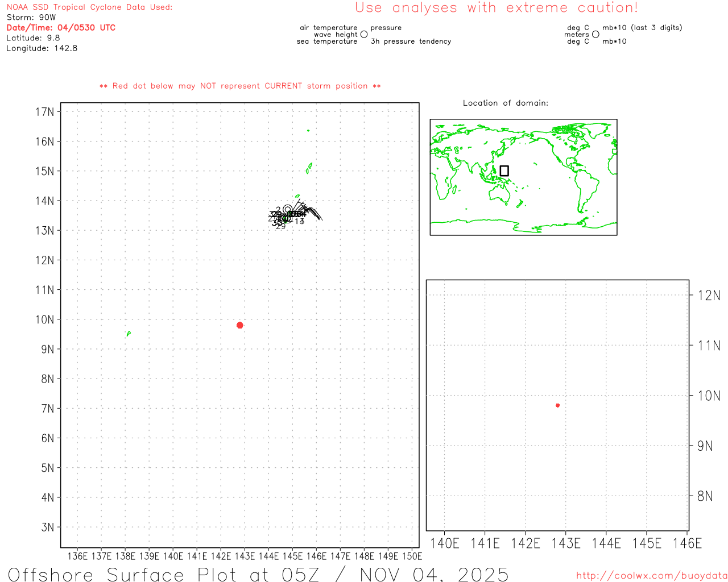Click the 'Location of domain:' label
728x582 pixels.
pos(506,103)
